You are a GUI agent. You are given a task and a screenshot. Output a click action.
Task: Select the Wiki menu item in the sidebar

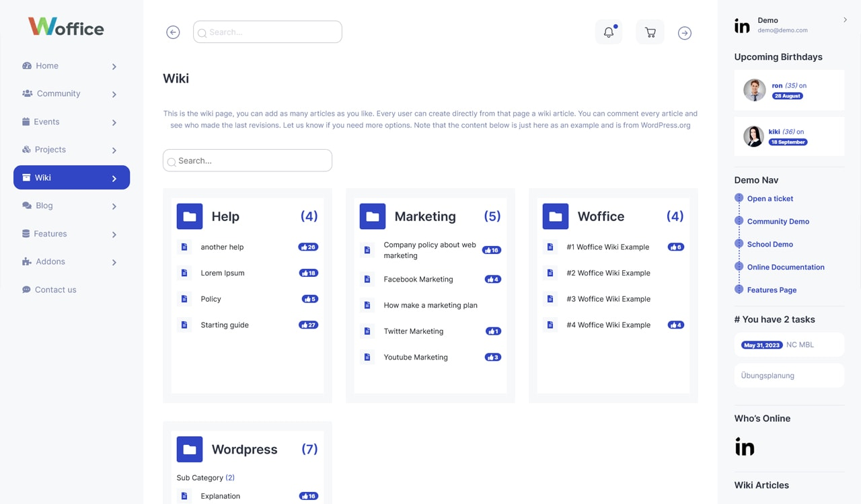coord(71,177)
